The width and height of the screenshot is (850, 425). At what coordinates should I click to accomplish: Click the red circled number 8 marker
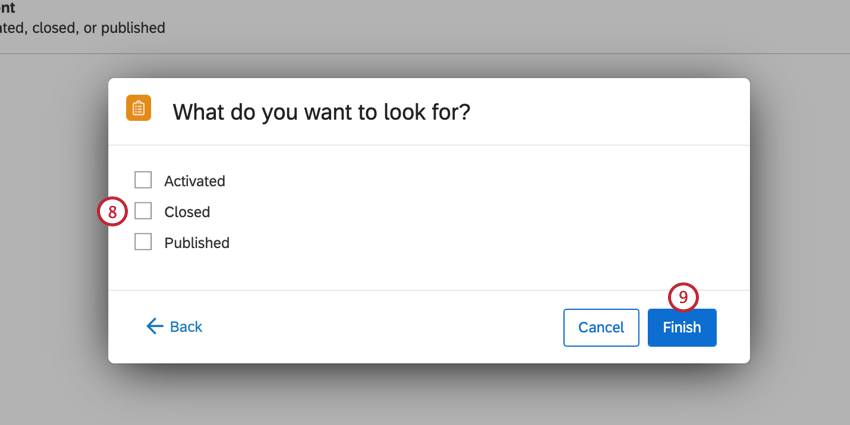pyautogui.click(x=113, y=212)
